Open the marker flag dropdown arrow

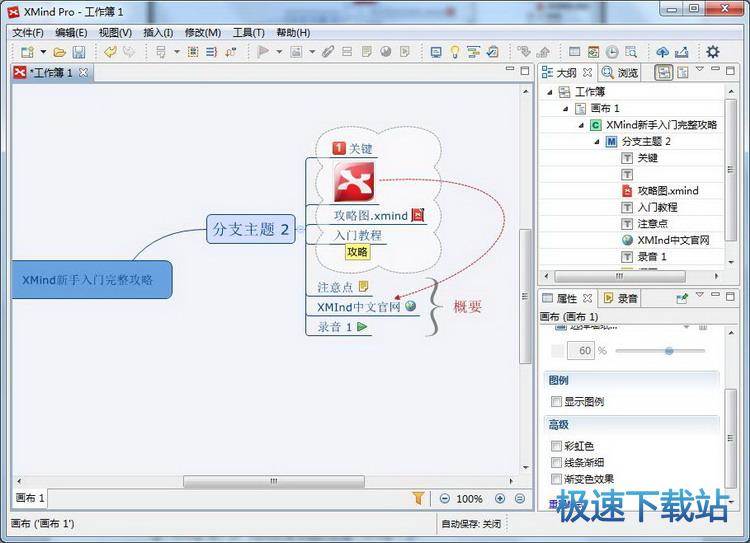(x=279, y=52)
